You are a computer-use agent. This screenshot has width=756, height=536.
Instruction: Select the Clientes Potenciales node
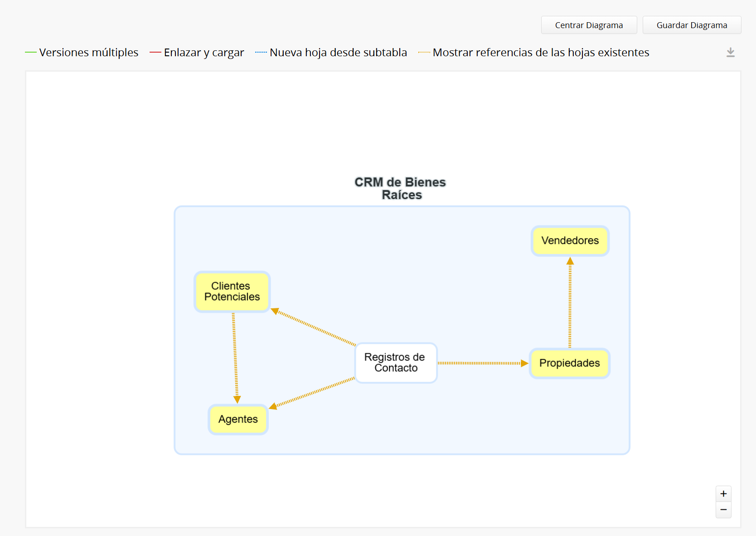tap(232, 292)
